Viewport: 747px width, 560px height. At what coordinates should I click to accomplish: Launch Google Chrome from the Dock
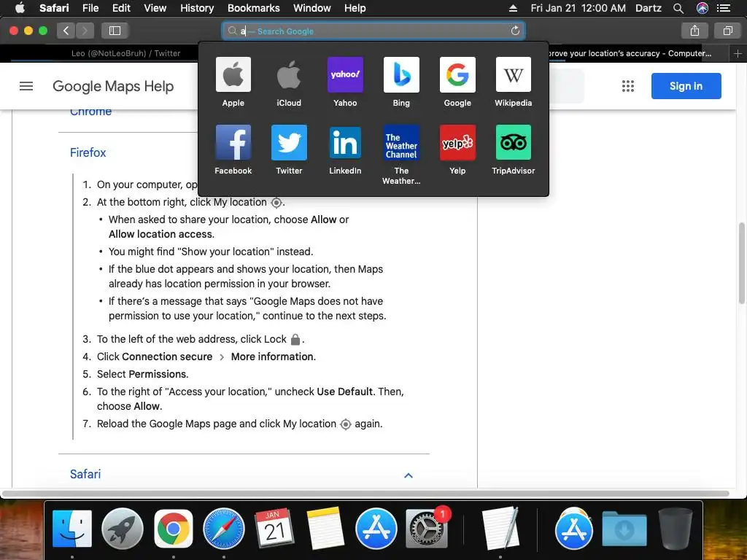point(174,529)
